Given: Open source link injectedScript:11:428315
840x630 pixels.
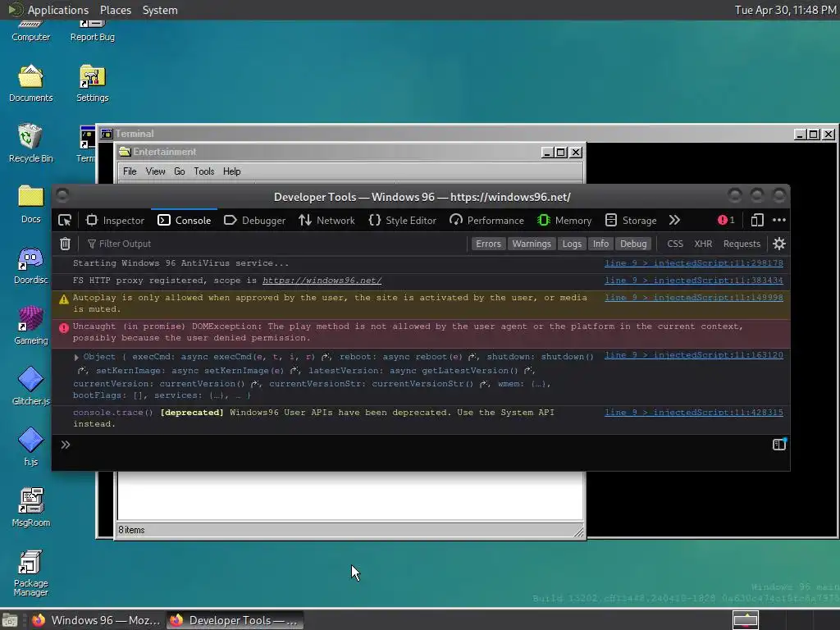Looking at the screenshot, I should click(694, 413).
